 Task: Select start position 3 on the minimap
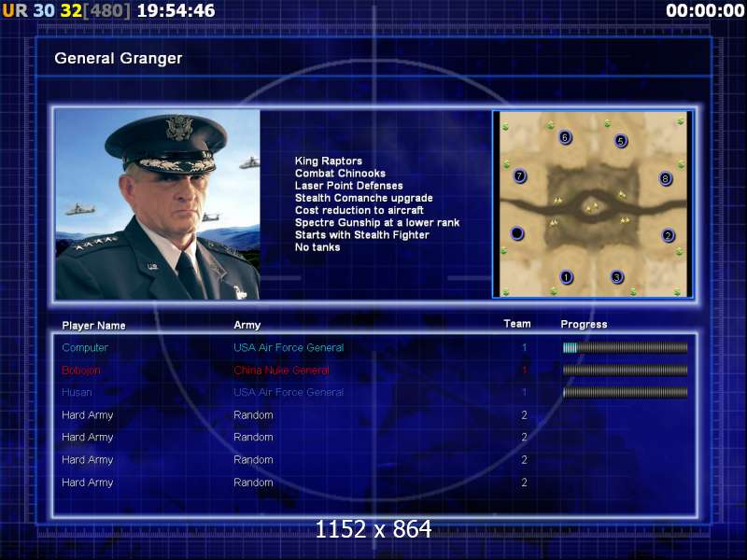(617, 276)
